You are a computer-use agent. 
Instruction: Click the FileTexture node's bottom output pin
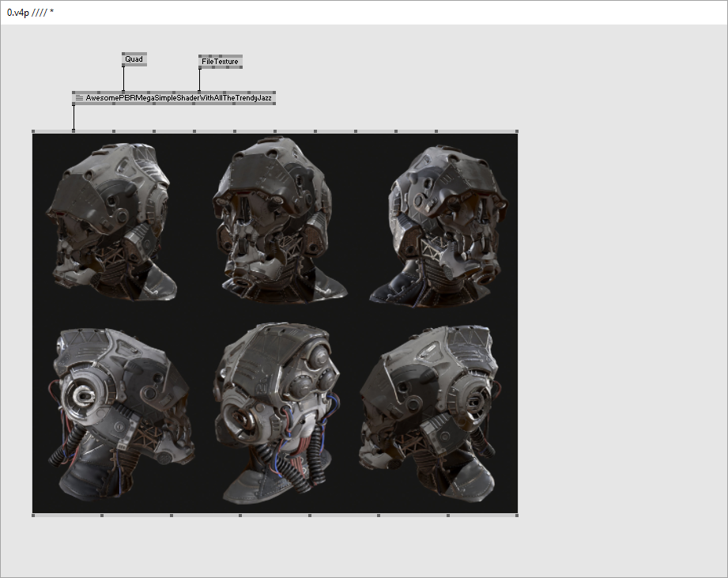[200, 68]
